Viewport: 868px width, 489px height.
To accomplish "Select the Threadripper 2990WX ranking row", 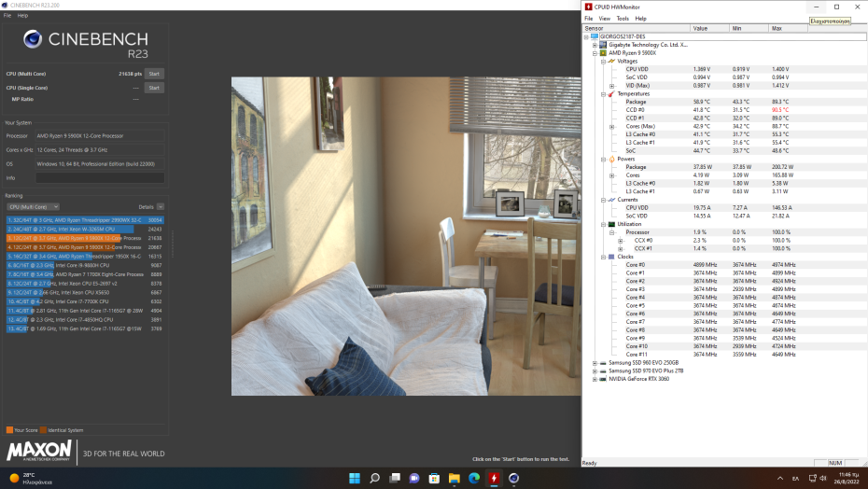I will pyautogui.click(x=85, y=220).
